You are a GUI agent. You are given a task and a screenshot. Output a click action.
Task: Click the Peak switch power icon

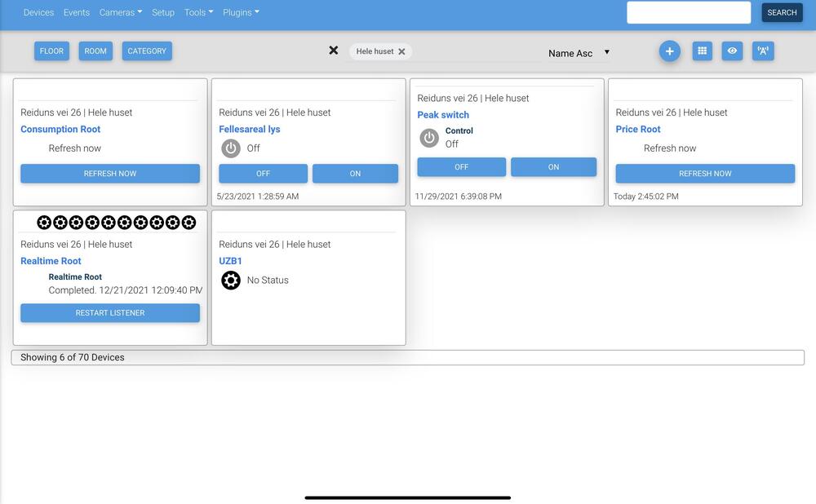(429, 138)
